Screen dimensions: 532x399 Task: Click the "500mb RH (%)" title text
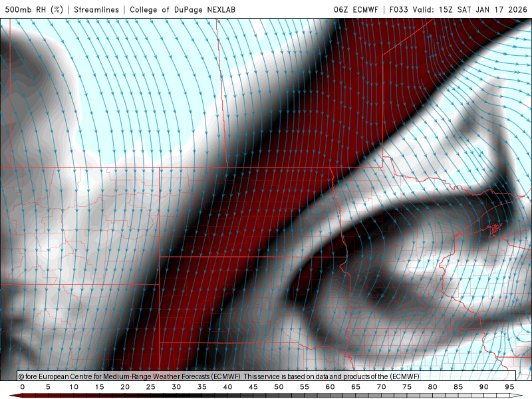[x=34, y=9]
